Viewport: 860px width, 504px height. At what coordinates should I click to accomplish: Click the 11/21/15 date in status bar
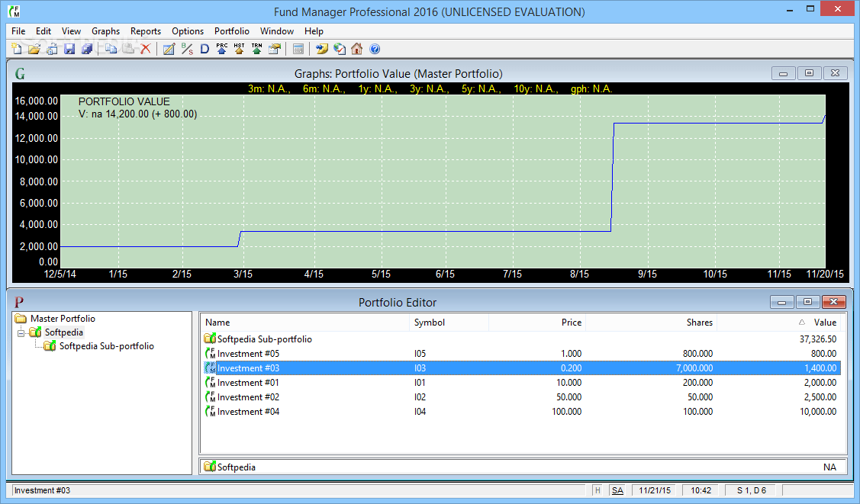654,490
